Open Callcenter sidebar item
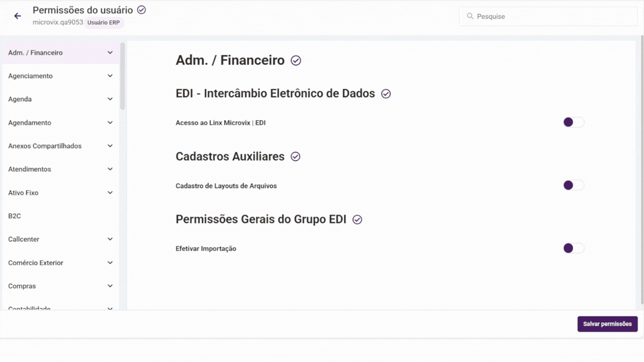 tap(24, 239)
